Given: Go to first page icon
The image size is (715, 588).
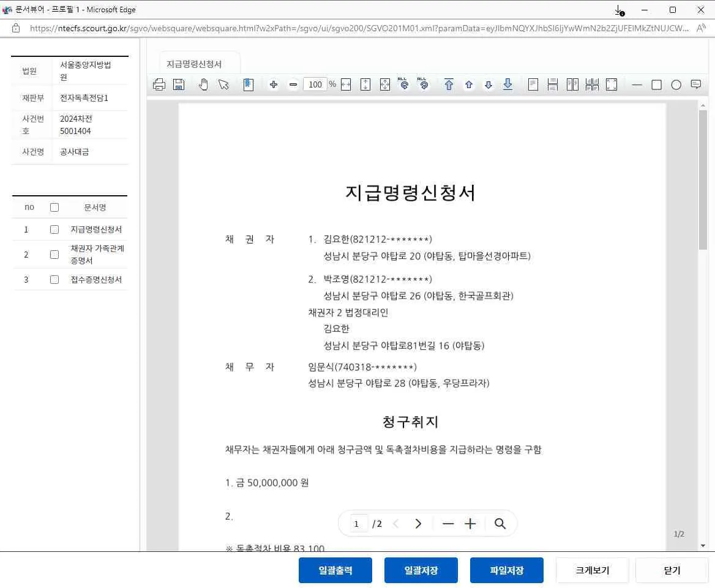Looking at the screenshot, I should click(x=449, y=84).
